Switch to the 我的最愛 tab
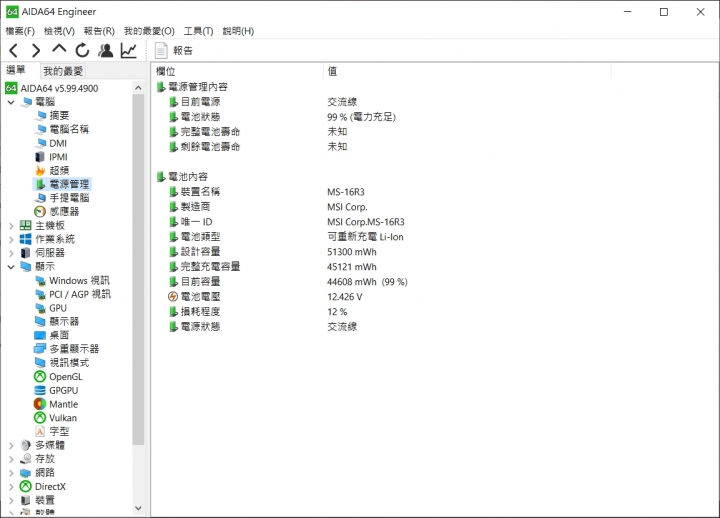Image resolution: width=720 pixels, height=518 pixels. pos(63,71)
